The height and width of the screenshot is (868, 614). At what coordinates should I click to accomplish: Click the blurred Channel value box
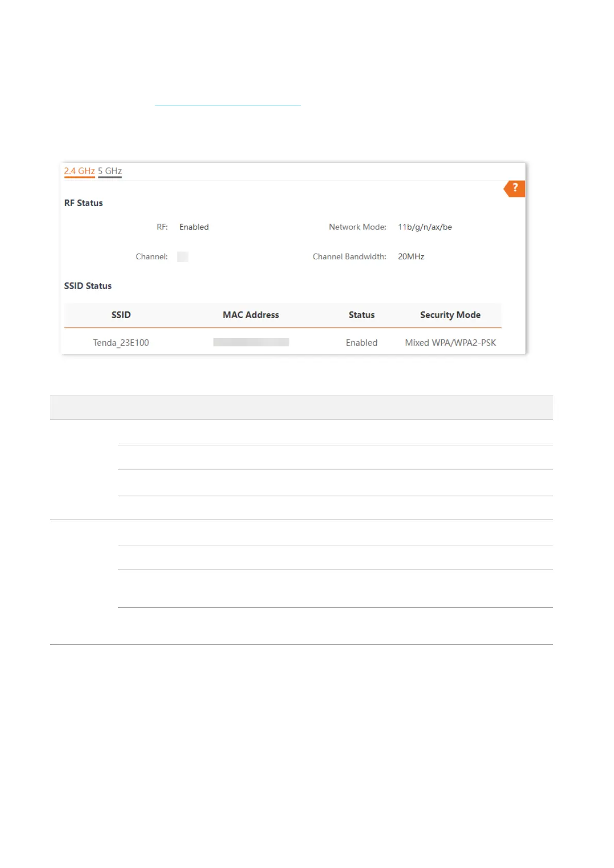(182, 257)
